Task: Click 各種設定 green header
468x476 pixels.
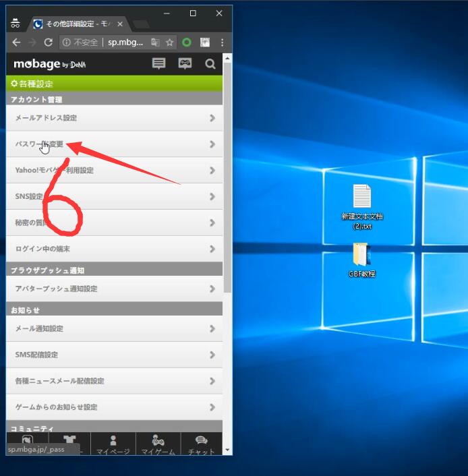Action: tap(114, 84)
